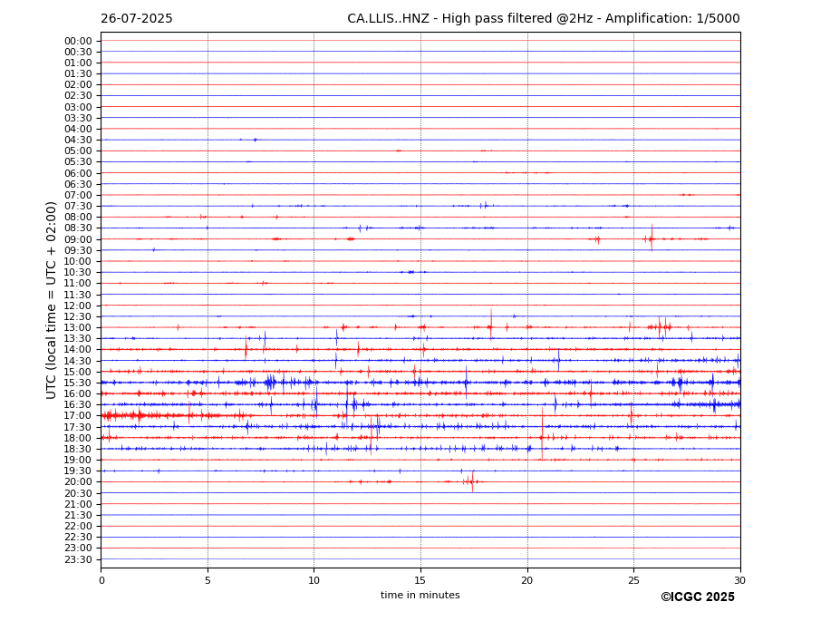Click the 09:00 row label
Viewport: 840px width, 631px height.
[x=78, y=239]
